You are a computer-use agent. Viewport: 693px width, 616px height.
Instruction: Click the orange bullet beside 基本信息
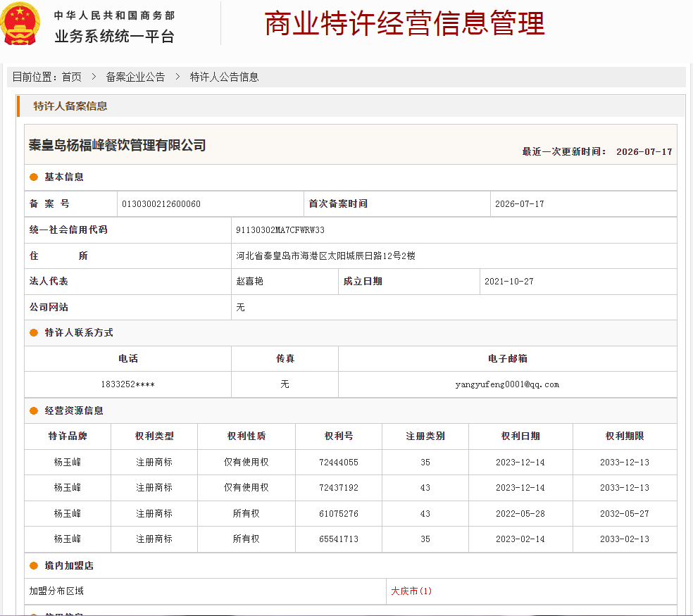34,177
